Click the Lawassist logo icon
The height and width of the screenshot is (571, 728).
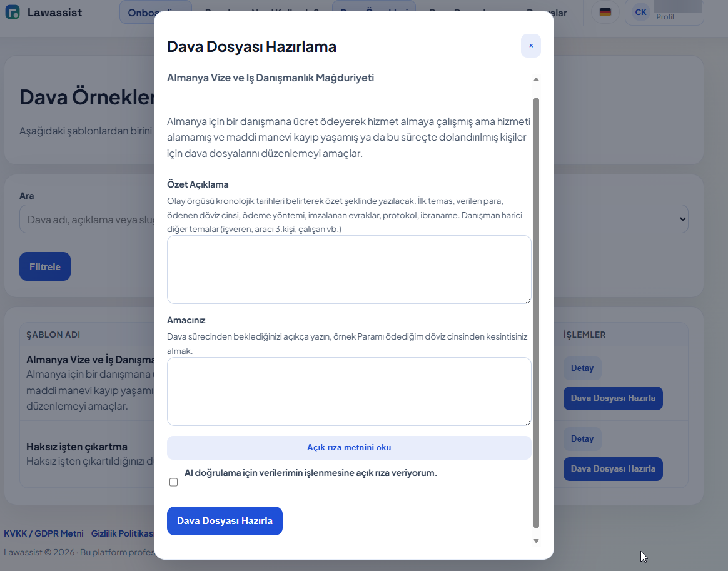(13, 12)
